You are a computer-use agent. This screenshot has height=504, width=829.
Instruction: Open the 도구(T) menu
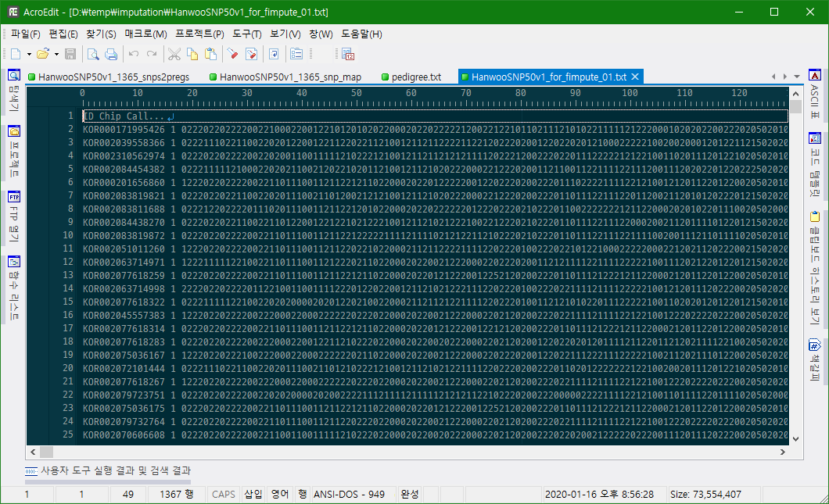(247, 34)
